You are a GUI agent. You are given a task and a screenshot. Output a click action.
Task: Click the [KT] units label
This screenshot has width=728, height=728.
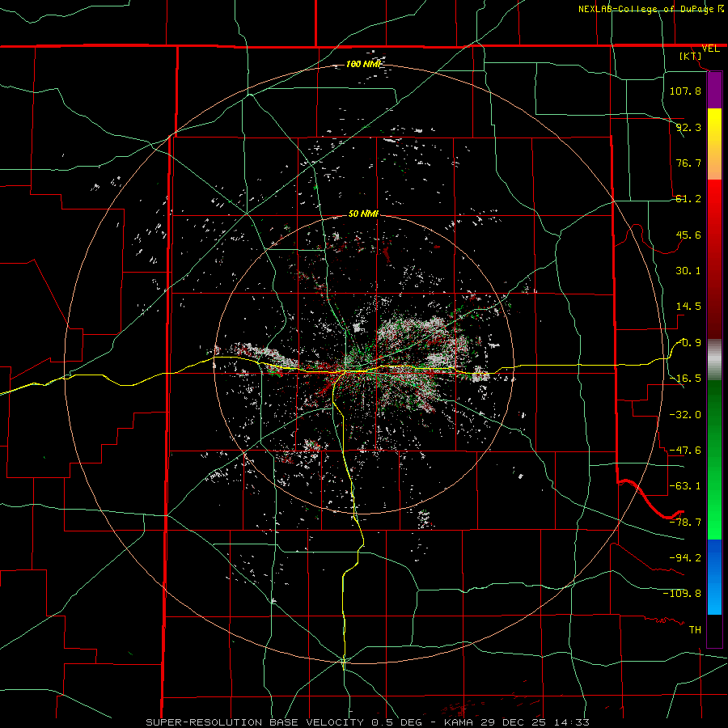pyautogui.click(x=691, y=56)
